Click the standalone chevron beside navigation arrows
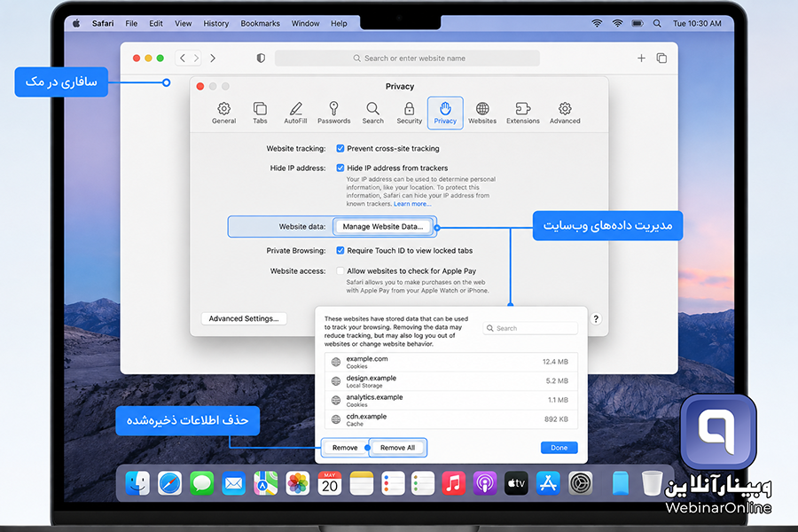 tap(213, 58)
